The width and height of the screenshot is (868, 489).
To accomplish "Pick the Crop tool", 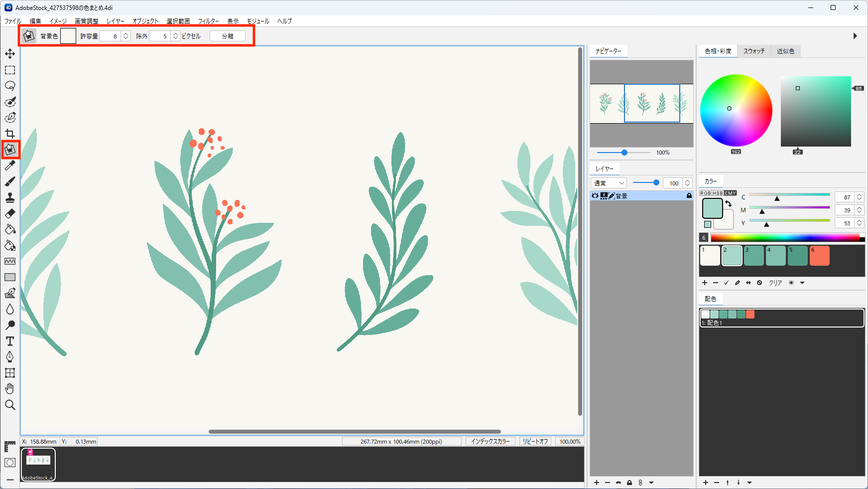I will point(10,134).
